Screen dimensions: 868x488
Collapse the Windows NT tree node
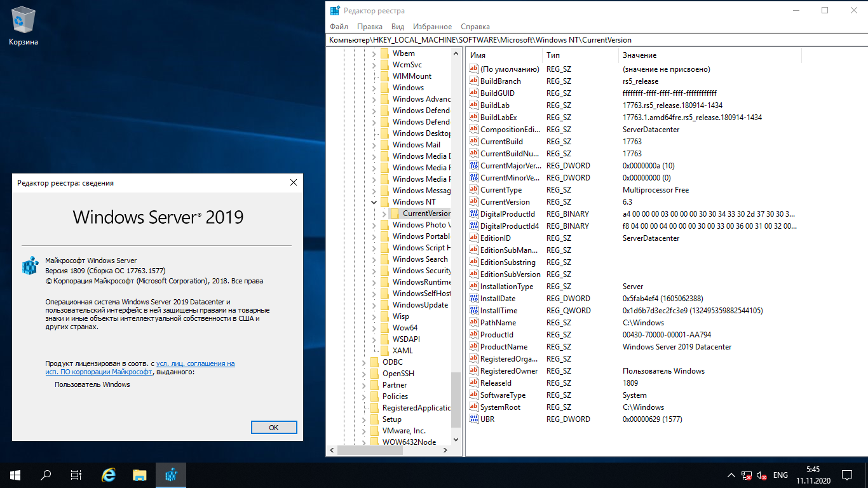(374, 202)
